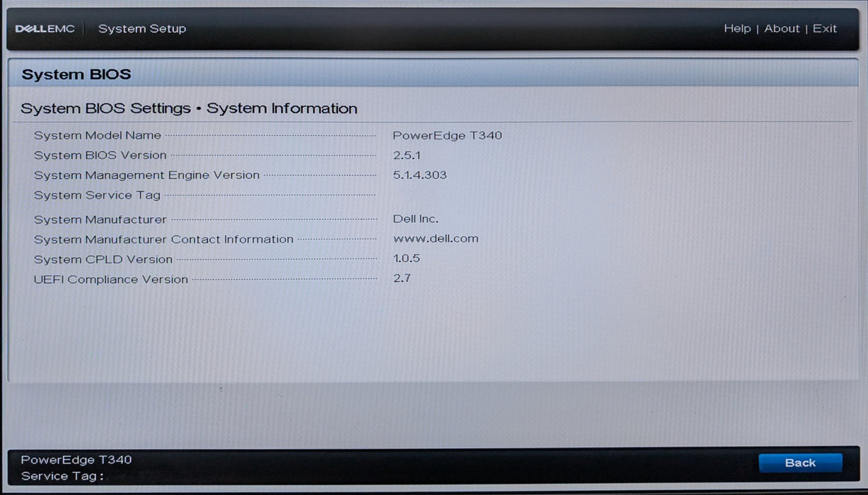Screen dimensions: 868x495
Task: Select the System BIOS section heading
Action: tap(76, 75)
